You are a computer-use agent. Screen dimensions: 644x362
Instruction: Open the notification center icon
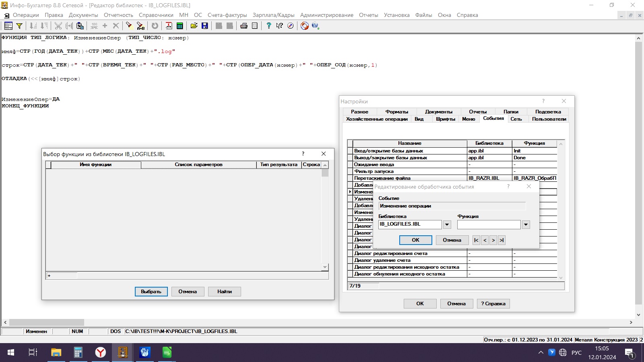[630, 353]
